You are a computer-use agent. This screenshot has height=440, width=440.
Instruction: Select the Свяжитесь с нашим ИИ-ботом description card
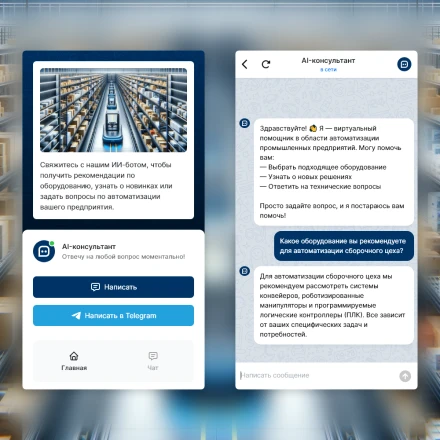click(x=113, y=140)
